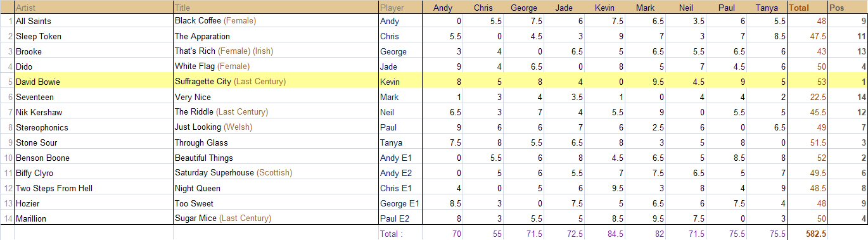Select the Title column header
This screenshot has width=868, height=240.
[276, 8]
